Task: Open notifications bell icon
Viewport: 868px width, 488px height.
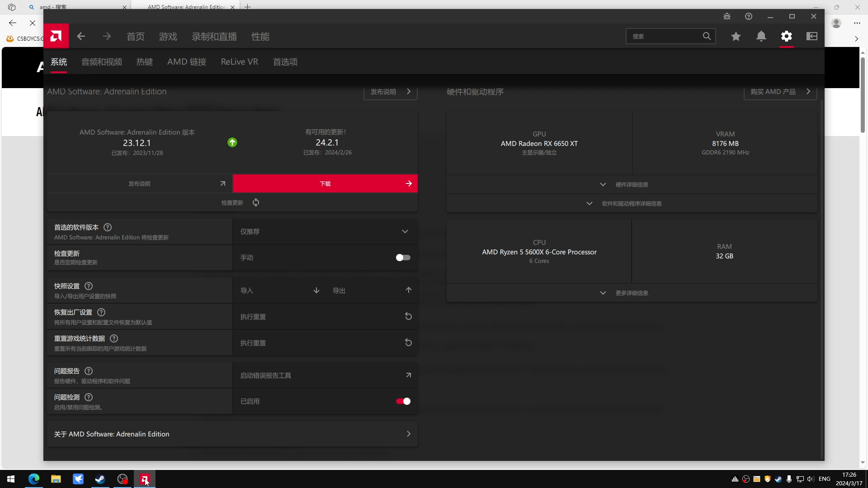Action: coord(761,36)
